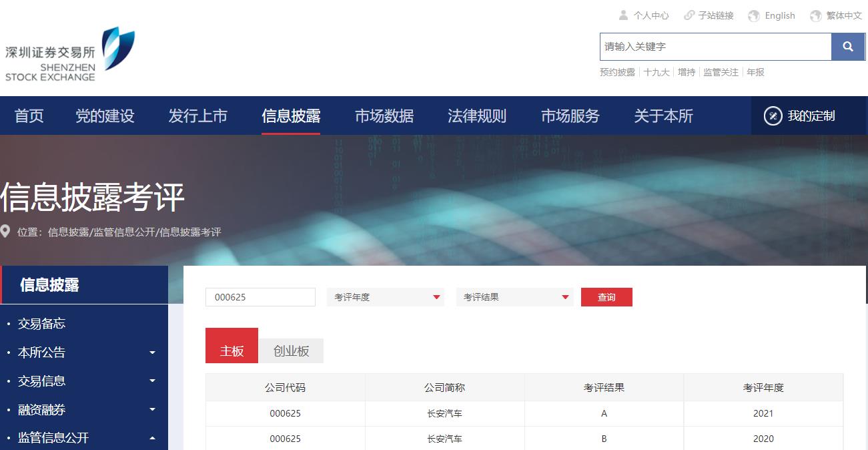Switch language to English

780,15
